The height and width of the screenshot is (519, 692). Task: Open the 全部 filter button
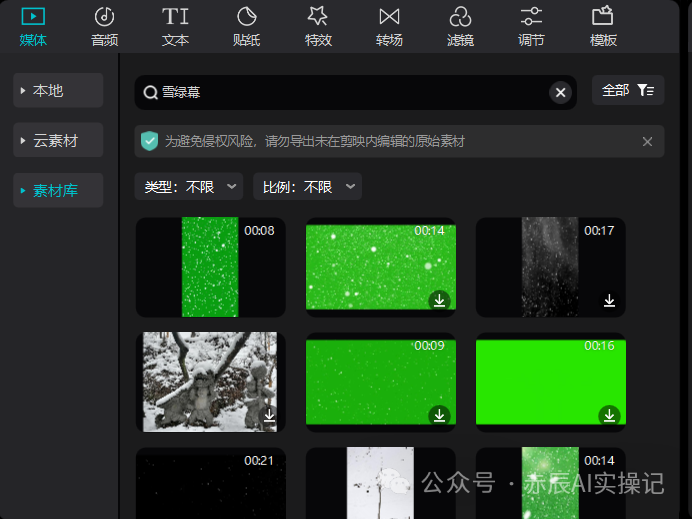coord(628,90)
